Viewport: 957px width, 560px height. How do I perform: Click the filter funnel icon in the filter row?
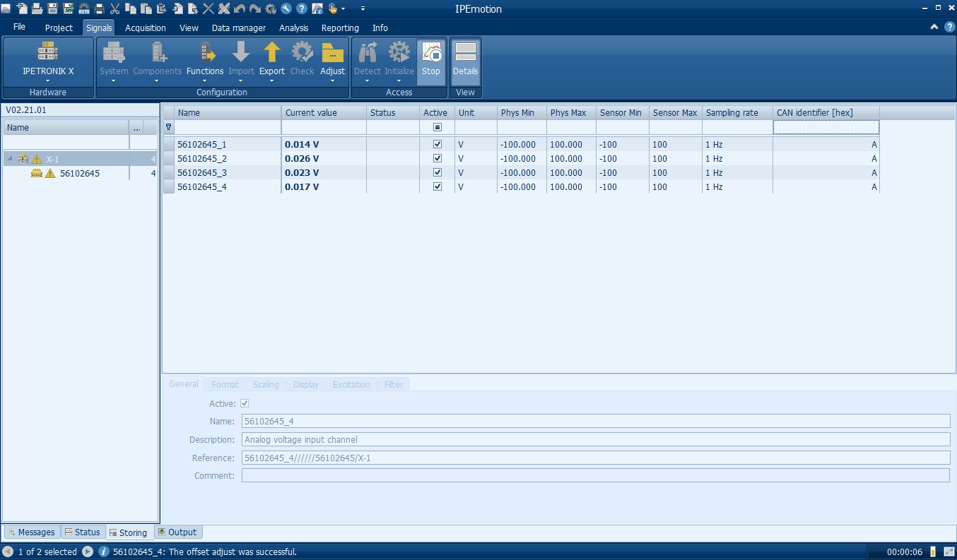(x=168, y=127)
